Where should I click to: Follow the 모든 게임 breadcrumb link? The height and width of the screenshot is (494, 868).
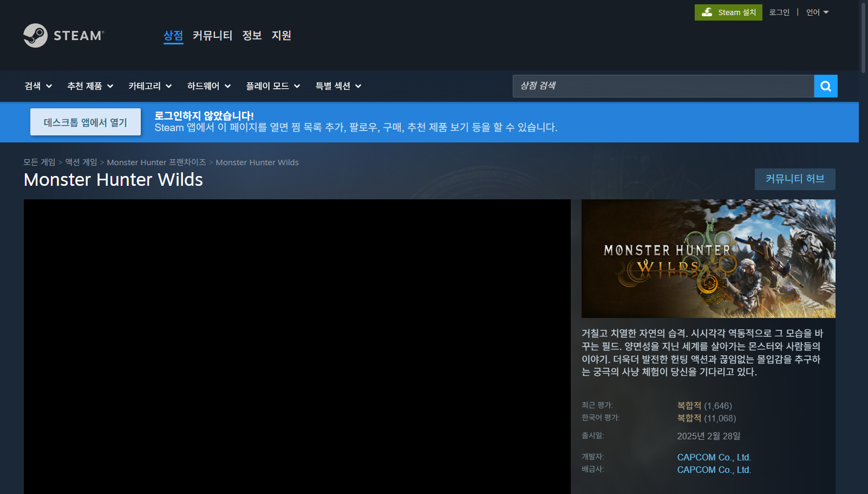pyautogui.click(x=40, y=162)
